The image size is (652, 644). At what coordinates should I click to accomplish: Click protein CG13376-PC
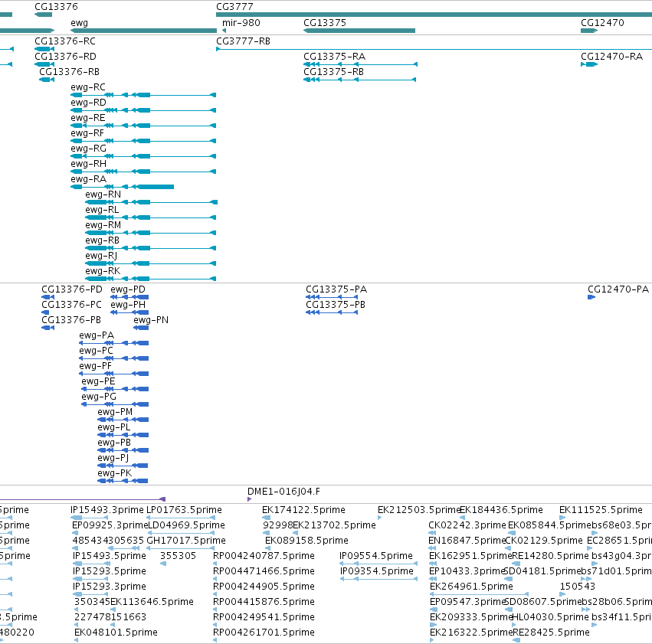click(45, 312)
